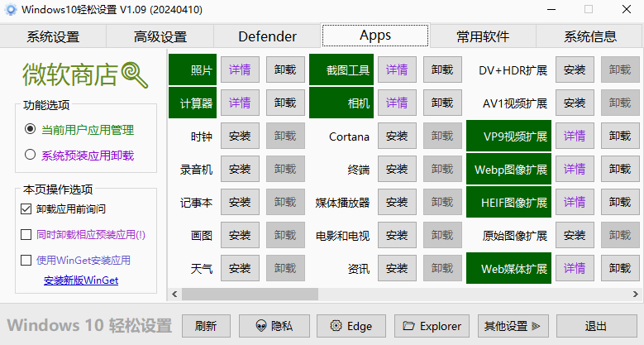This screenshot has width=644, height=345.
Task: Enable 同时卸载相应预装应用 checkbox
Action: click(x=26, y=234)
